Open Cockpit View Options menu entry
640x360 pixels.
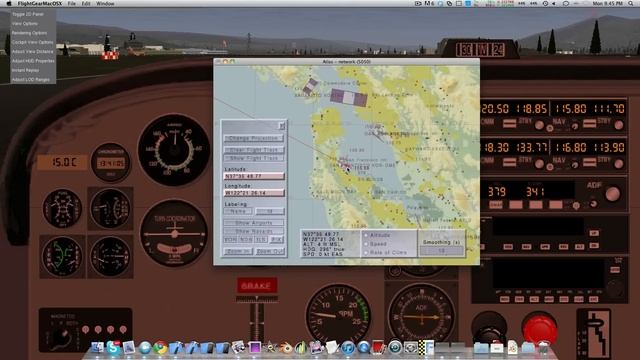33,42
